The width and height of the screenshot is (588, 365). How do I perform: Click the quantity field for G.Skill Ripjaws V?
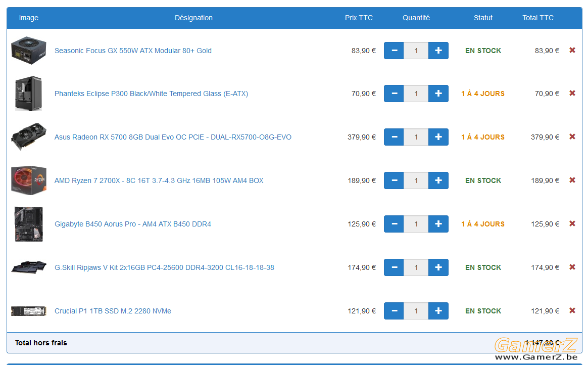416,267
